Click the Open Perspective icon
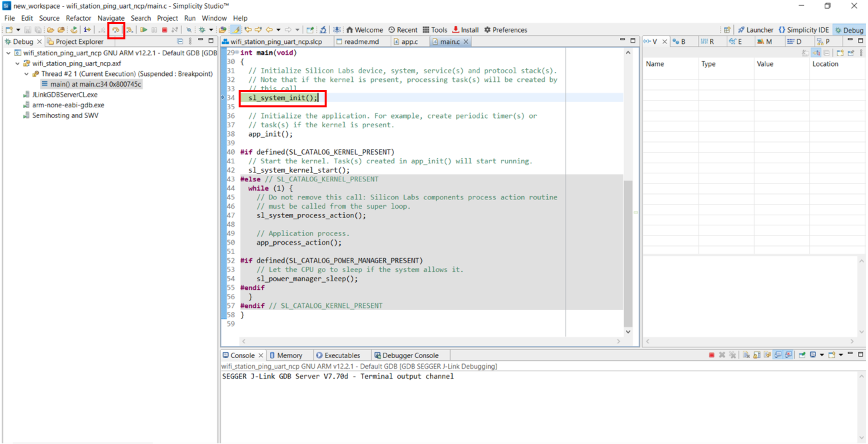The height and width of the screenshot is (444, 868). point(727,30)
